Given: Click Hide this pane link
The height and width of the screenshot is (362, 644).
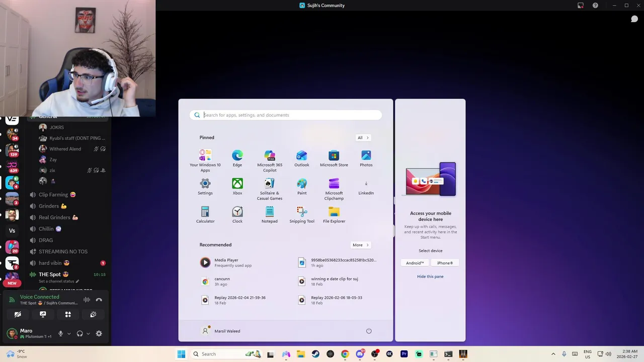Looking at the screenshot, I should point(430,277).
